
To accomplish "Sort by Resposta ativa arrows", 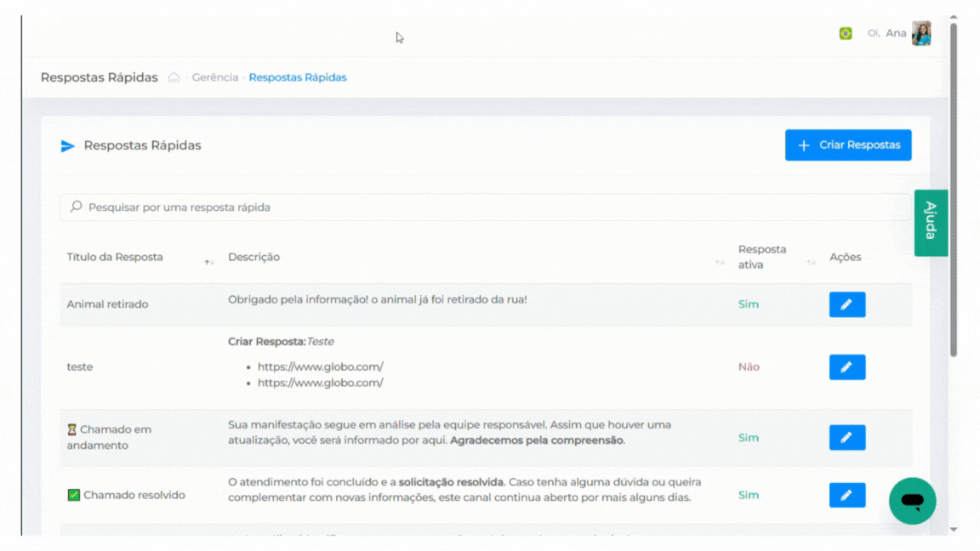I will pos(812,263).
